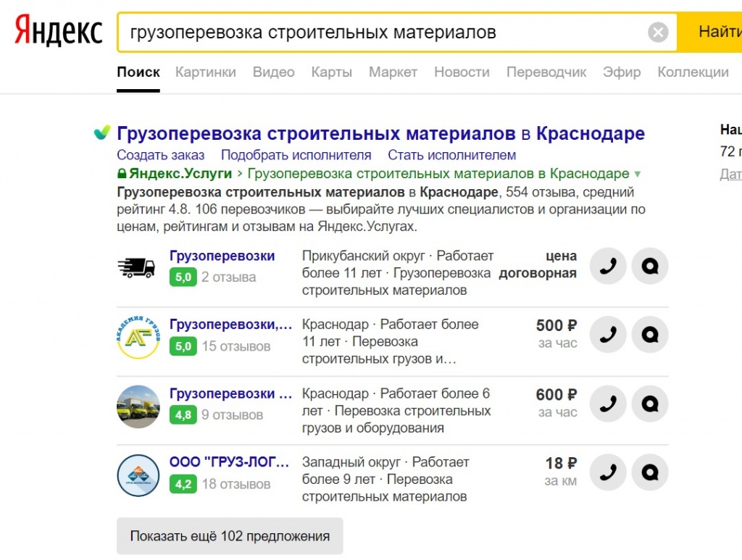This screenshot has height=560, width=742.
Task: Click the цена договорная price text
Action: tap(538, 264)
